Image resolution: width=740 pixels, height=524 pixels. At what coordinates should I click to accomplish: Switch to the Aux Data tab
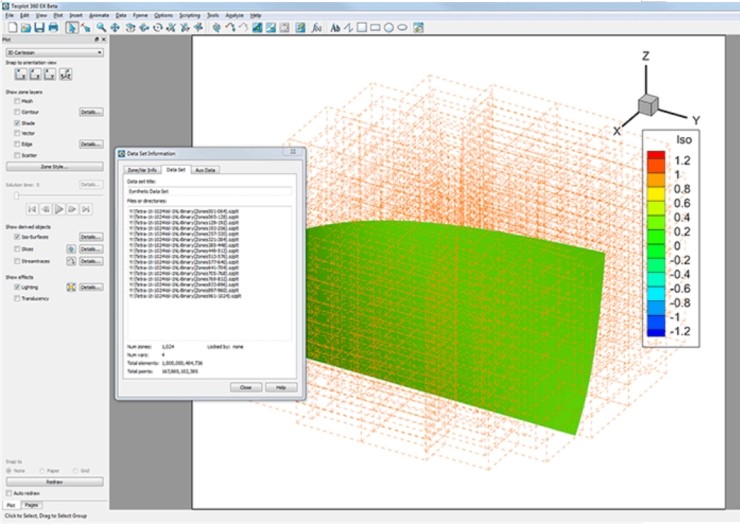[x=205, y=170]
